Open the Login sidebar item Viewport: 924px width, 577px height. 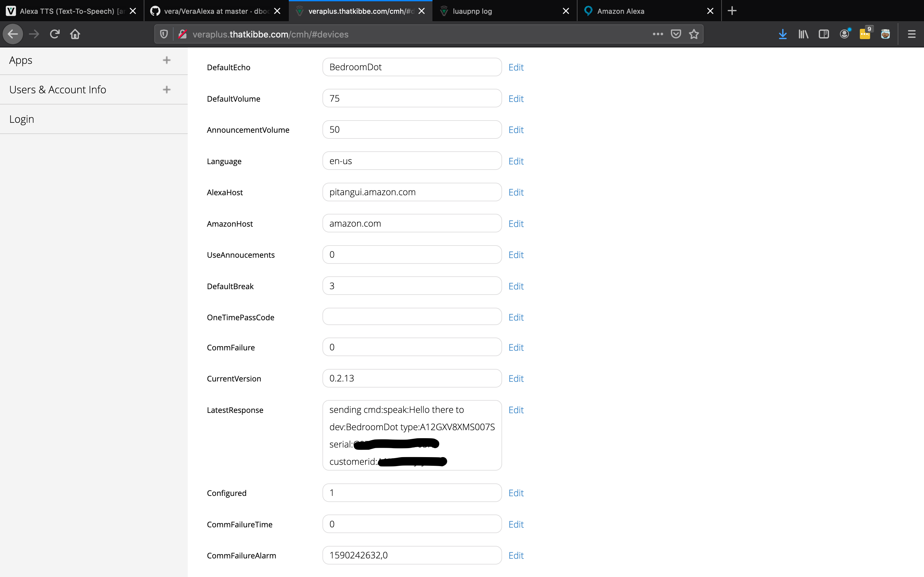(22, 119)
